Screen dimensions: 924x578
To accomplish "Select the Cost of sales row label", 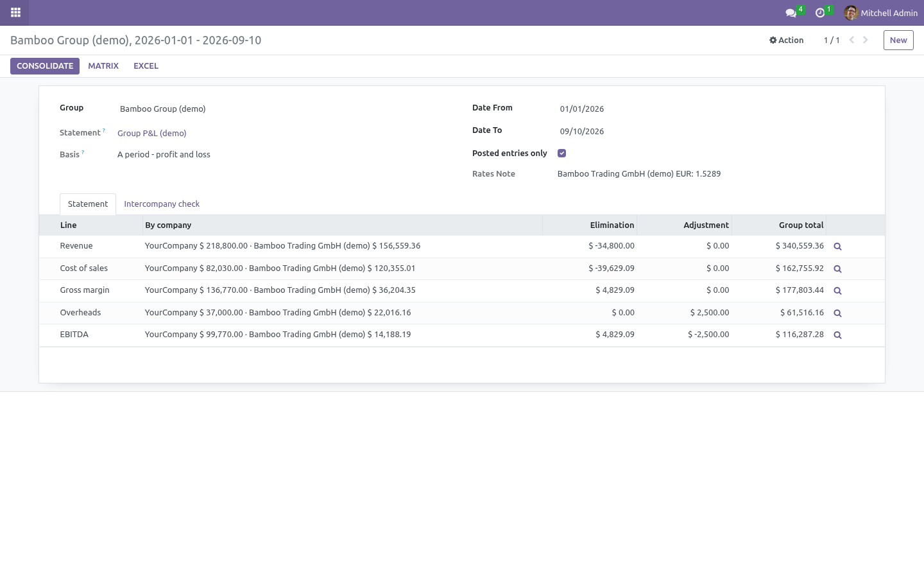I will click(x=84, y=268).
